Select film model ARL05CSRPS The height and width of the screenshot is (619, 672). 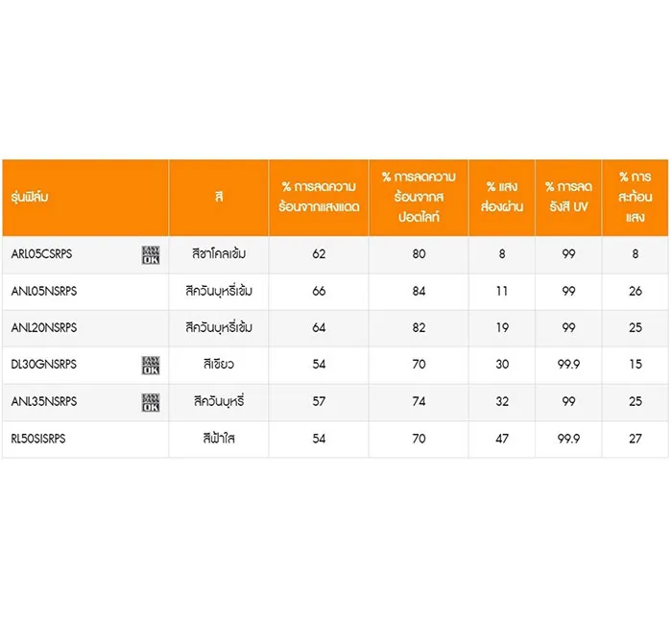pyautogui.click(x=41, y=254)
